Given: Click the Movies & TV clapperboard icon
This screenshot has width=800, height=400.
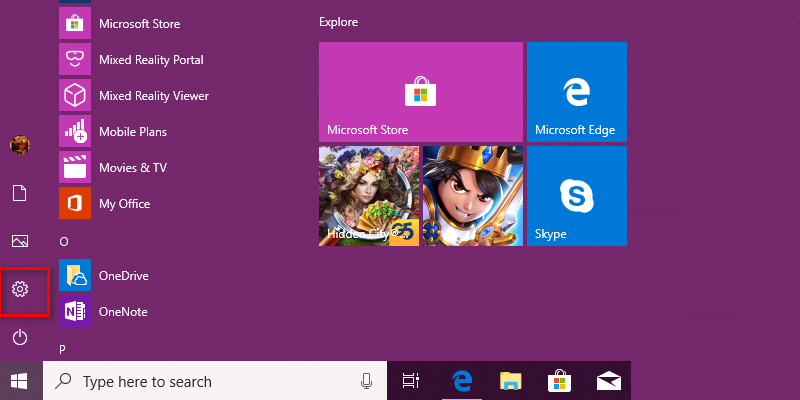Looking at the screenshot, I should [x=75, y=167].
